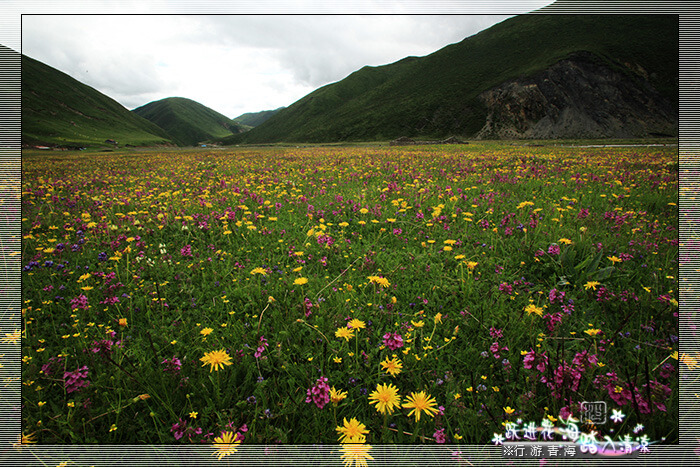Select the magenta flower above the large yellow daisy
This screenshot has width=700, height=467.
click(x=393, y=341)
